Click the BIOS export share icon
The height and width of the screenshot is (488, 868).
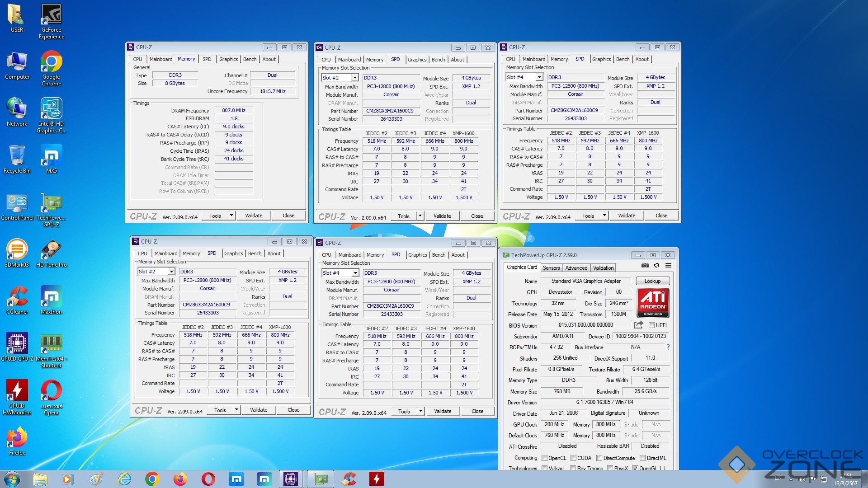pos(638,325)
